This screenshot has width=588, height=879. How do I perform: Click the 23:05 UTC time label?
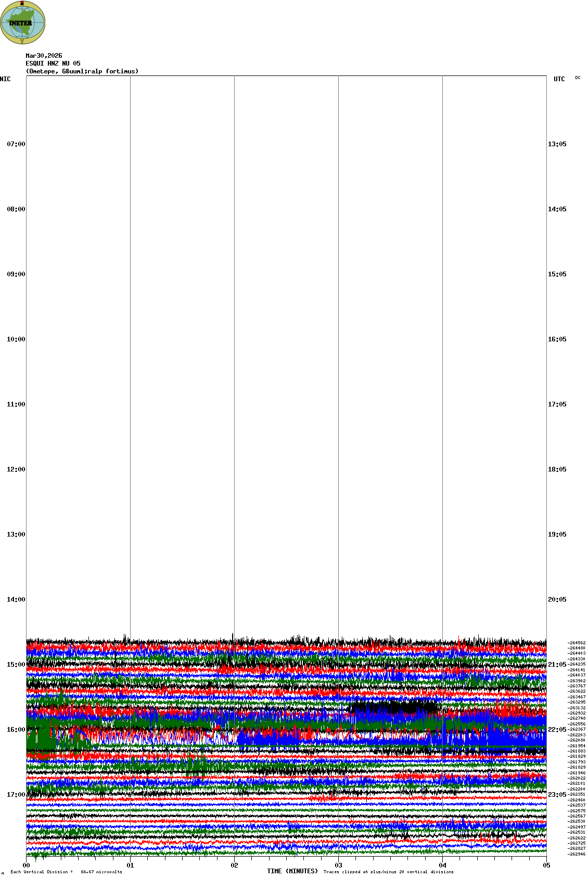pos(557,795)
